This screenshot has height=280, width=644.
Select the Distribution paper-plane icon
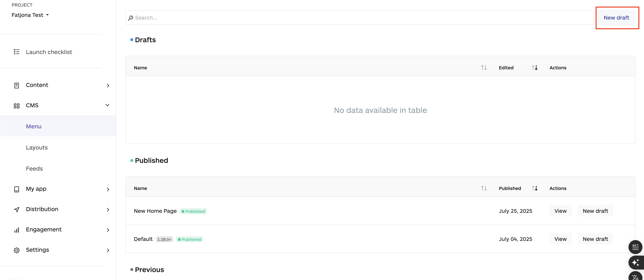(x=16, y=209)
